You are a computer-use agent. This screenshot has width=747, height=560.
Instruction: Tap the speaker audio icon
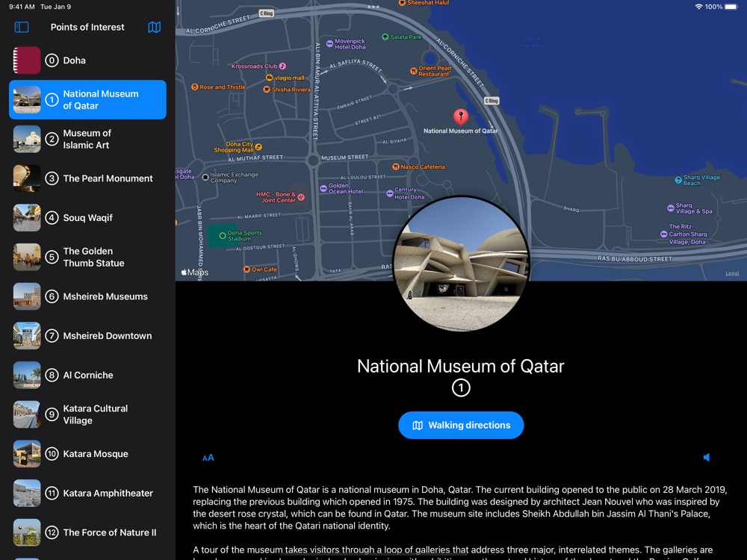(707, 457)
